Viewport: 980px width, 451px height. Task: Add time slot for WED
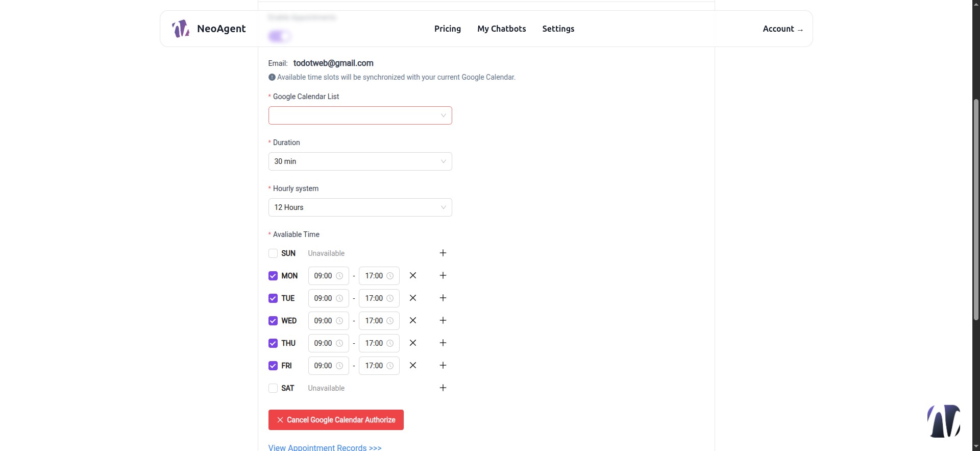tap(443, 320)
